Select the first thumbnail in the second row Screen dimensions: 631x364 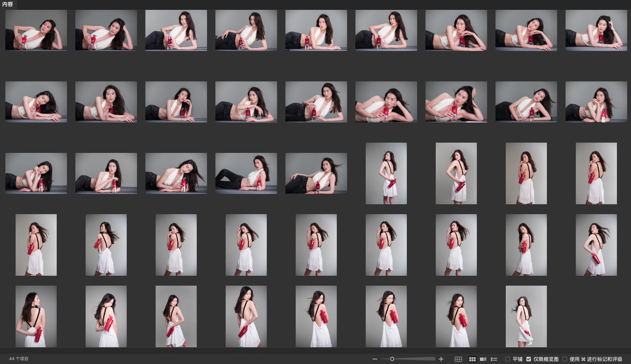(36, 102)
